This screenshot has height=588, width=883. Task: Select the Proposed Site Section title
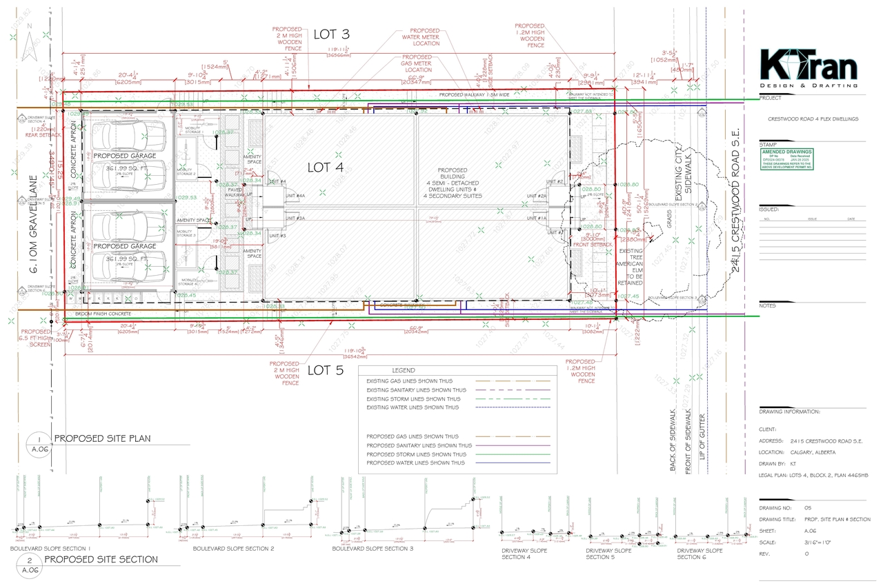pyautogui.click(x=101, y=559)
